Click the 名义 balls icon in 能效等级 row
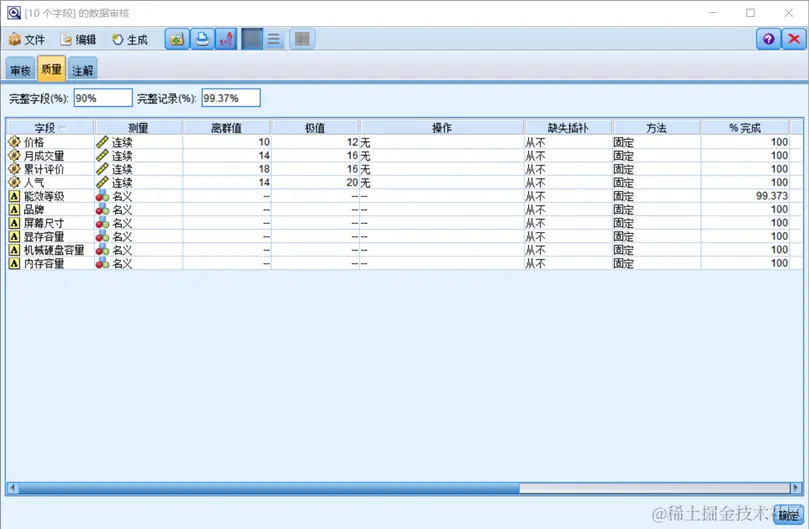This screenshot has height=529, width=809. [x=102, y=196]
